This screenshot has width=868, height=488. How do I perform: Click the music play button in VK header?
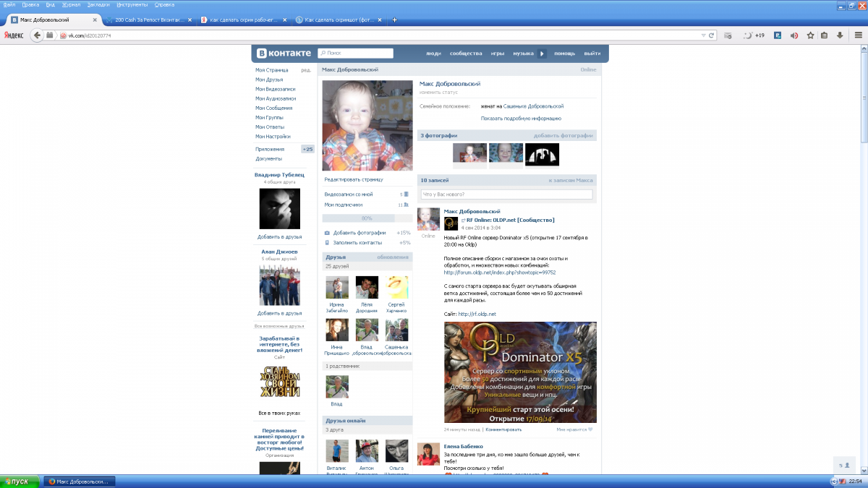[x=542, y=53]
